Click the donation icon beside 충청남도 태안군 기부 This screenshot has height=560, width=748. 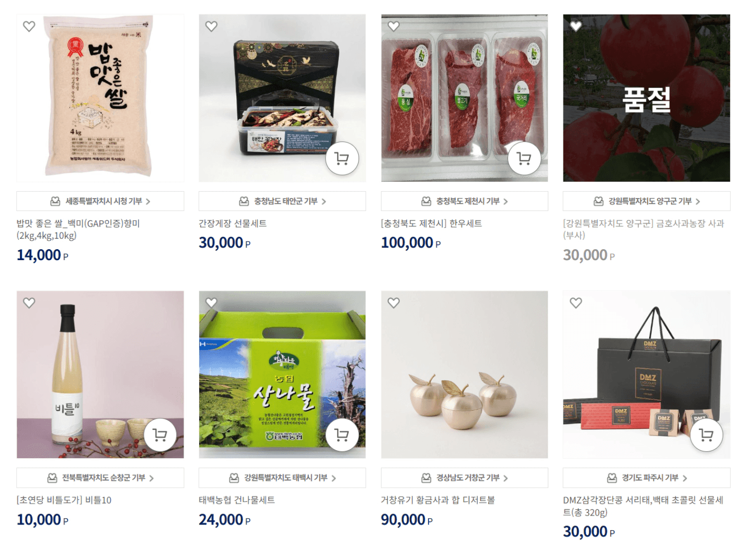pyautogui.click(x=244, y=201)
